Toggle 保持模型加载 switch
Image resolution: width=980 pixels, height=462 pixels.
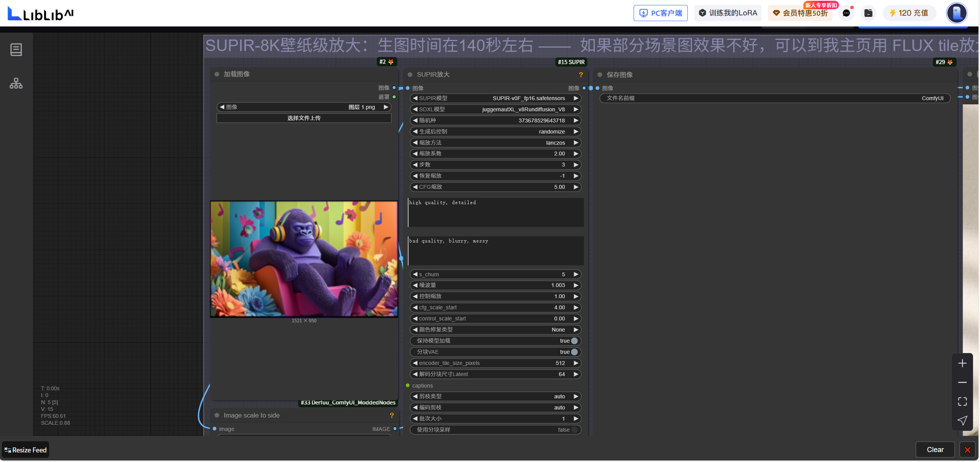click(574, 341)
